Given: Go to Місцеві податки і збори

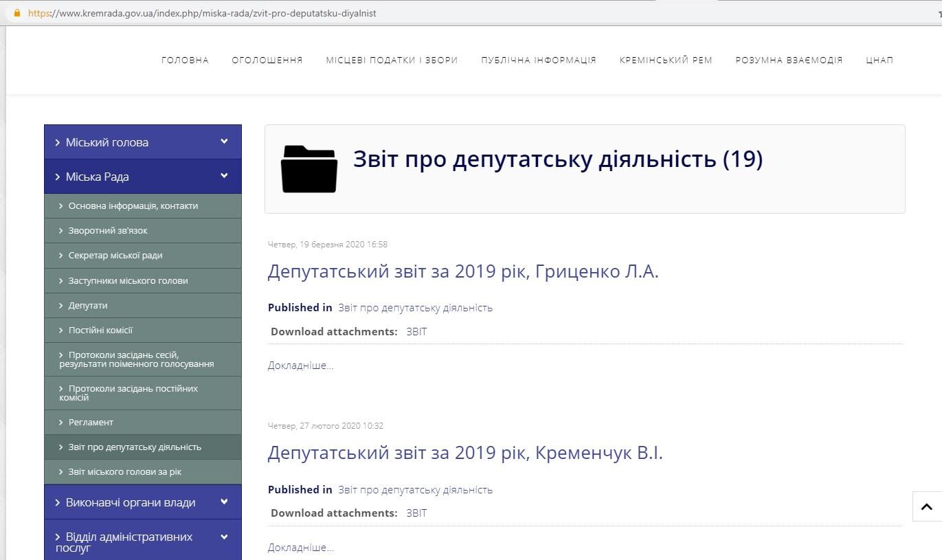Looking at the screenshot, I should [x=392, y=60].
